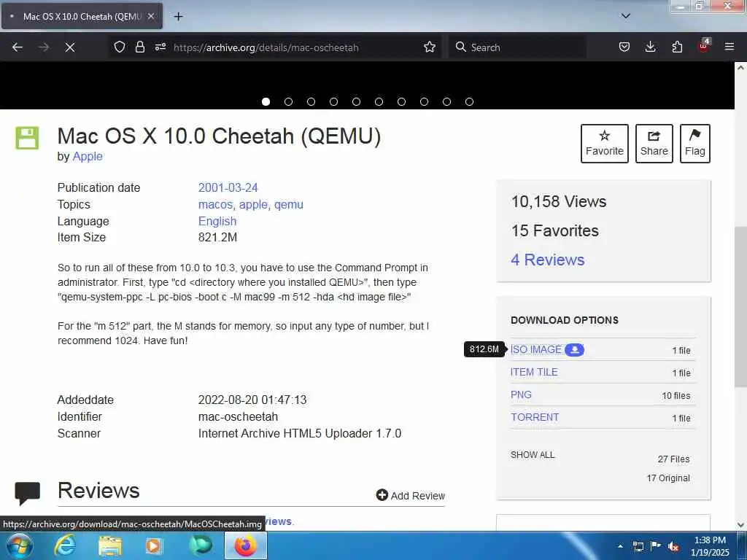Open the Windows Start menu
747x560 pixels.
pos(19,546)
